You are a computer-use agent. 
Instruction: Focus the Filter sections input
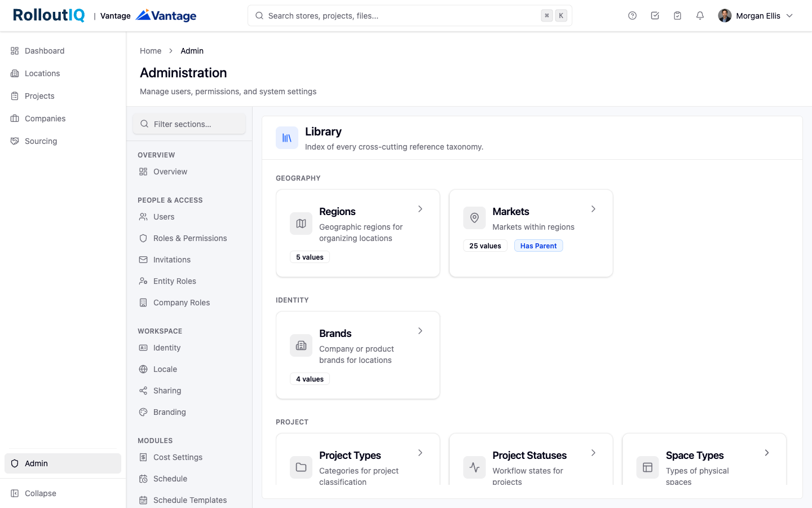(189, 124)
